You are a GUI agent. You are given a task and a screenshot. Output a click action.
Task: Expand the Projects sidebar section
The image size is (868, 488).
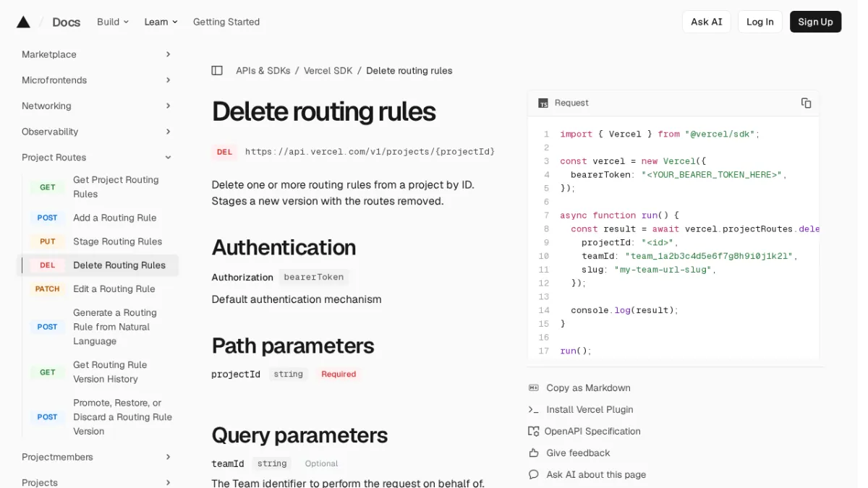point(97,482)
